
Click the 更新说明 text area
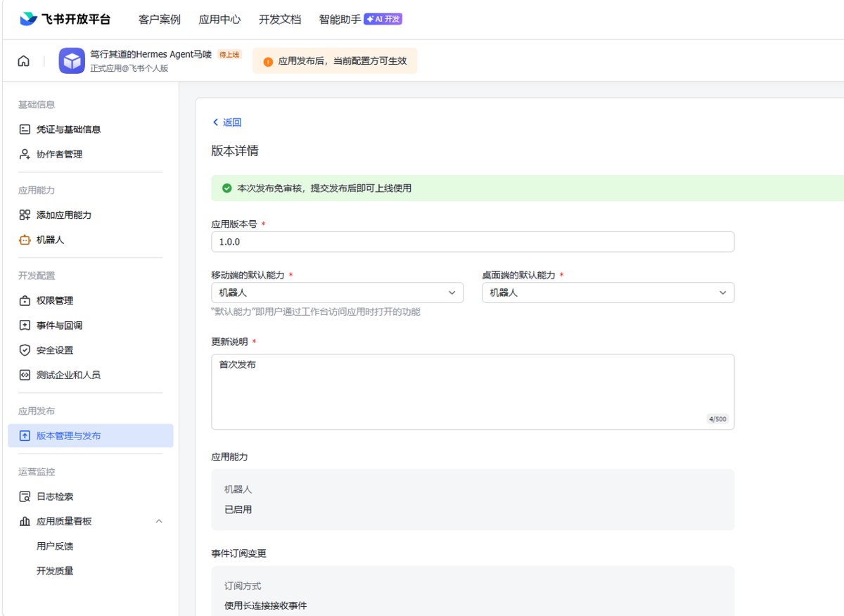(473, 392)
